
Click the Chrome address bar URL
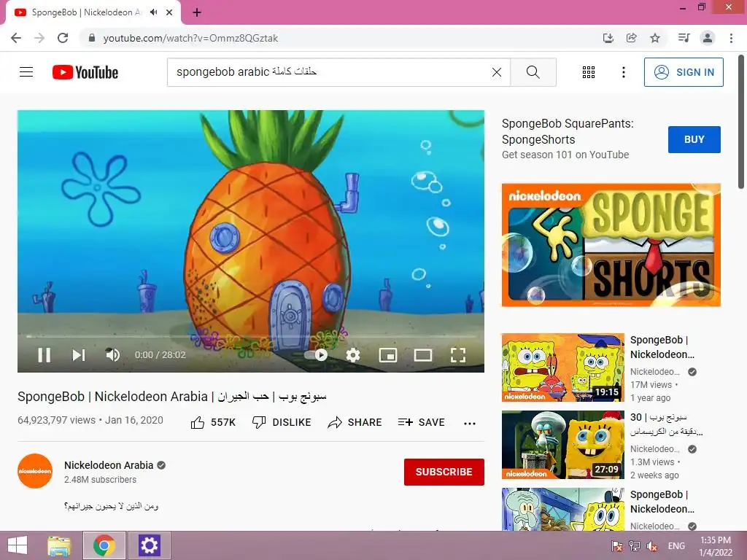tap(190, 38)
